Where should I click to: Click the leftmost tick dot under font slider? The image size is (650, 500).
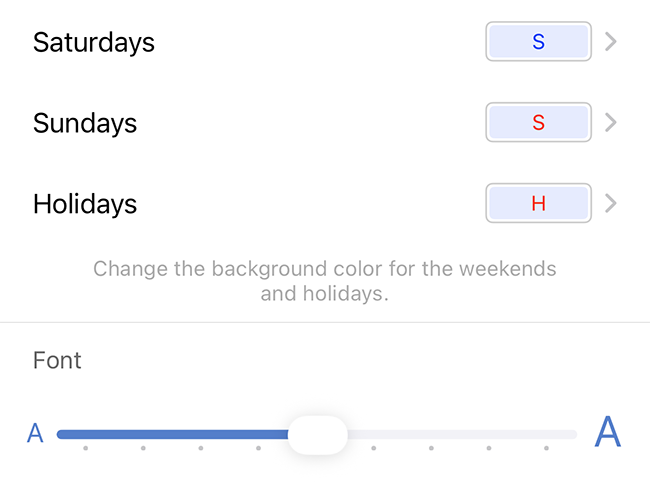click(86, 448)
